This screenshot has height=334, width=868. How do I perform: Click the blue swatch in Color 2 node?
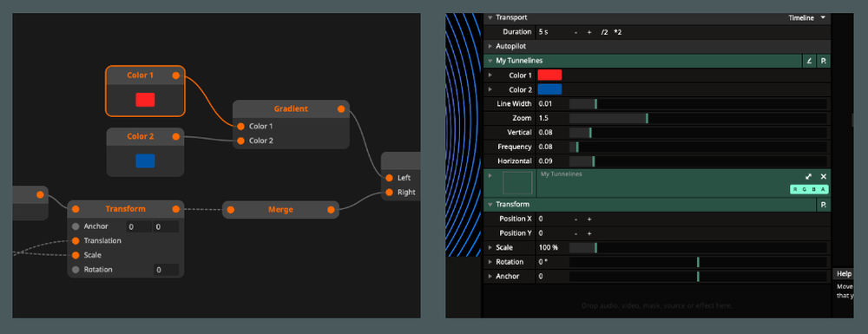pos(145,160)
